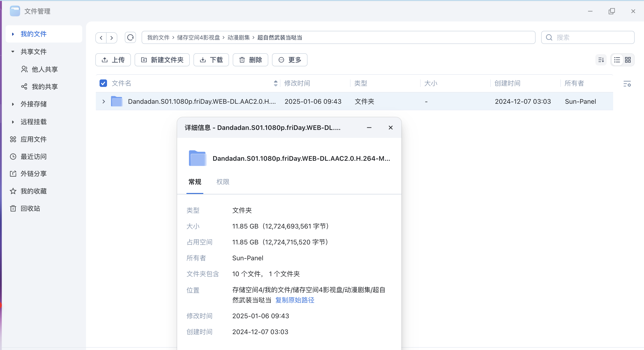Click the Sun-Panel owner cell in the row
The width and height of the screenshot is (644, 350).
(580, 101)
